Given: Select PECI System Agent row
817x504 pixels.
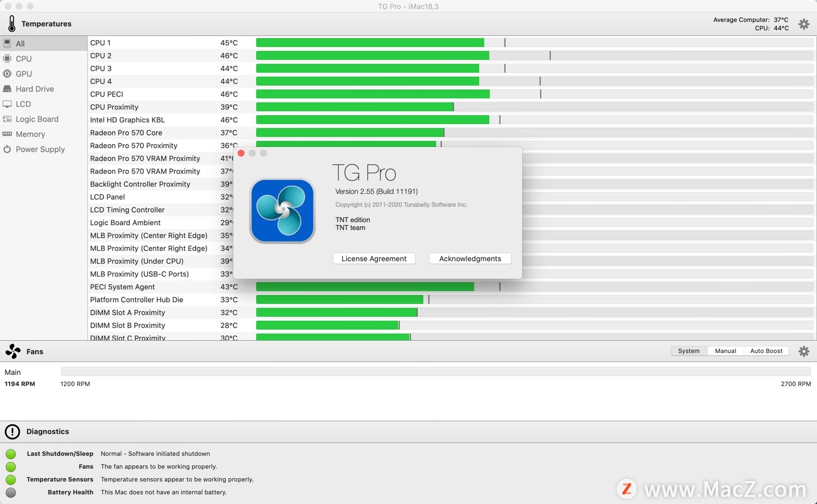Looking at the screenshot, I should coord(451,287).
